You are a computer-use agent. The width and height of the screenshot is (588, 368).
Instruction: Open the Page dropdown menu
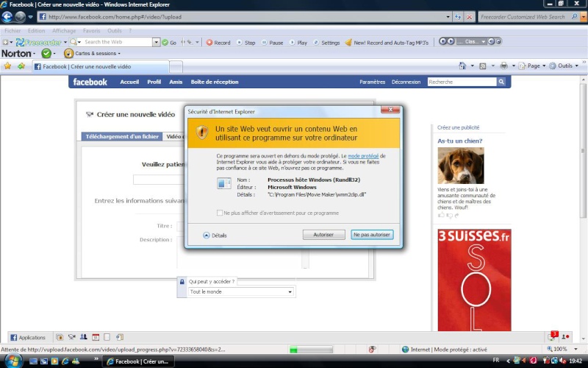[x=532, y=66]
